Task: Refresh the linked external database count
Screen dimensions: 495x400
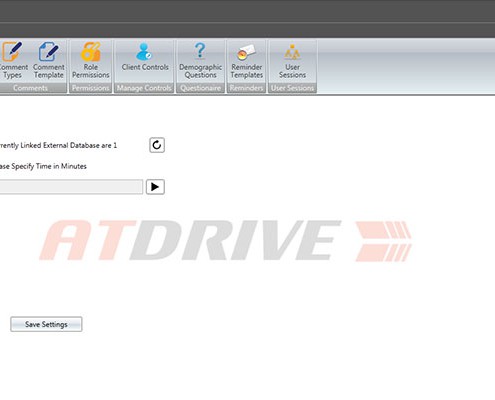Action: (157, 145)
